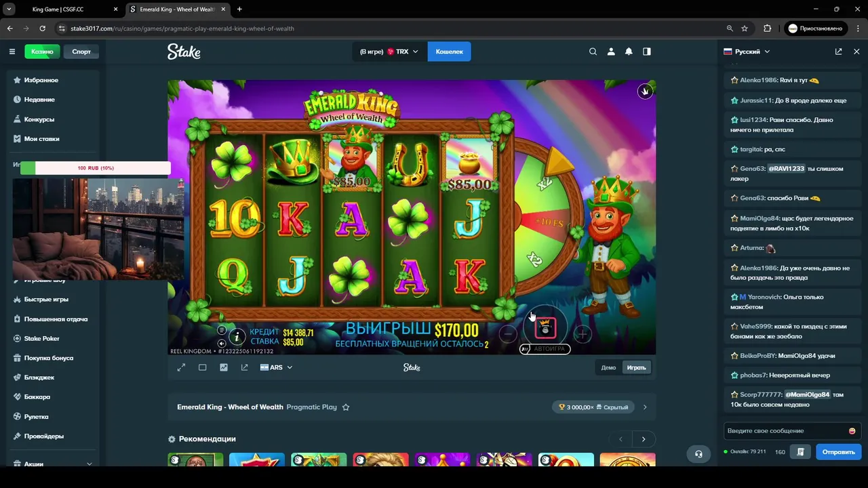Click the Stake logo in the header

coord(184,52)
